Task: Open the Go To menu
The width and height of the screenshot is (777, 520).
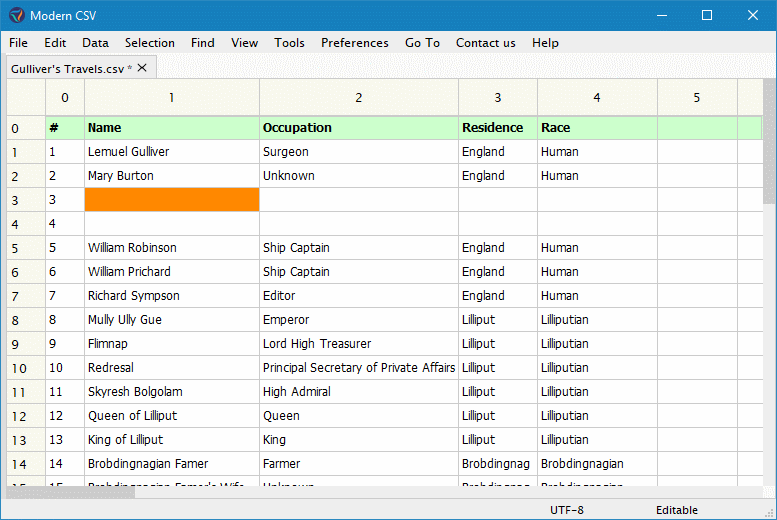Action: [x=422, y=43]
